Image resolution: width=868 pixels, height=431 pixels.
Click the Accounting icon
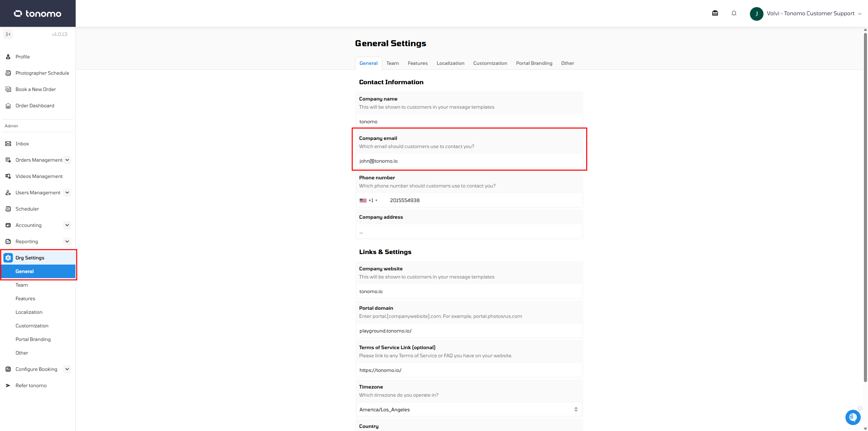point(8,225)
